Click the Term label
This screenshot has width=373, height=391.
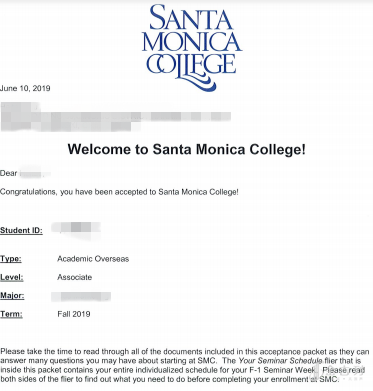coord(11,314)
